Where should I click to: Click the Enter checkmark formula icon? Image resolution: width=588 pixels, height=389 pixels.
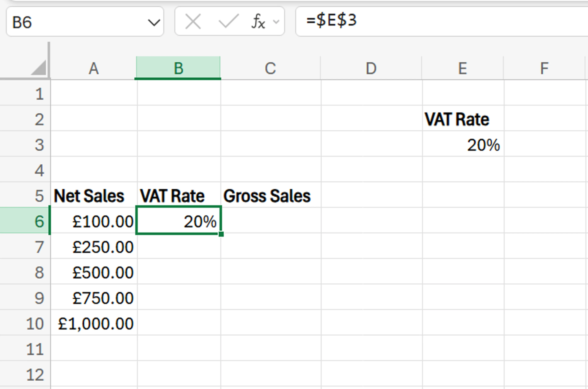[x=228, y=22]
